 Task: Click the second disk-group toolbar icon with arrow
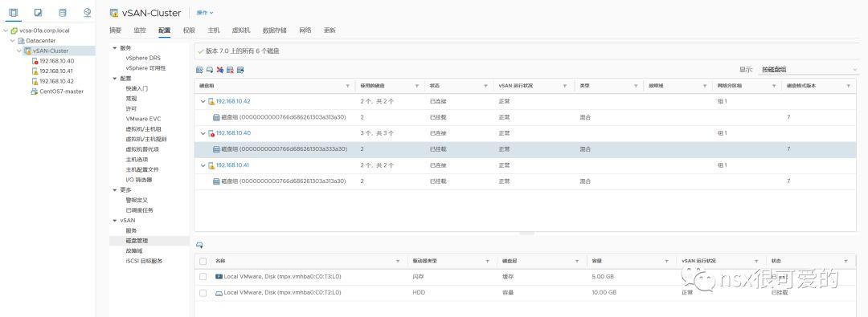click(210, 71)
